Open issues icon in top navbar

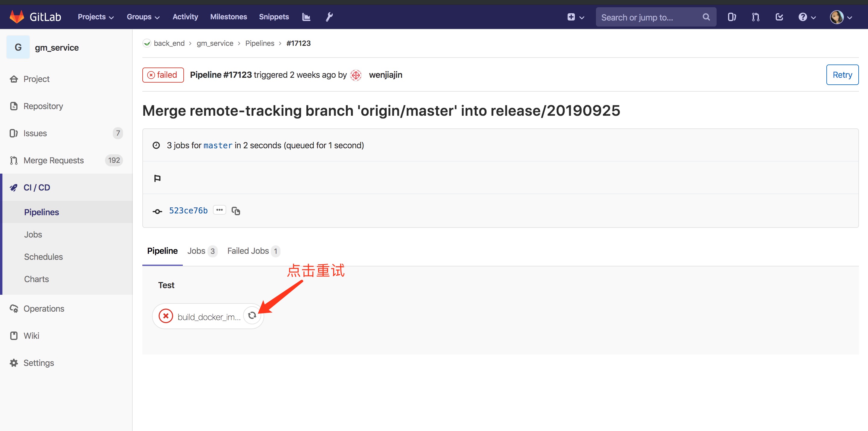point(732,17)
